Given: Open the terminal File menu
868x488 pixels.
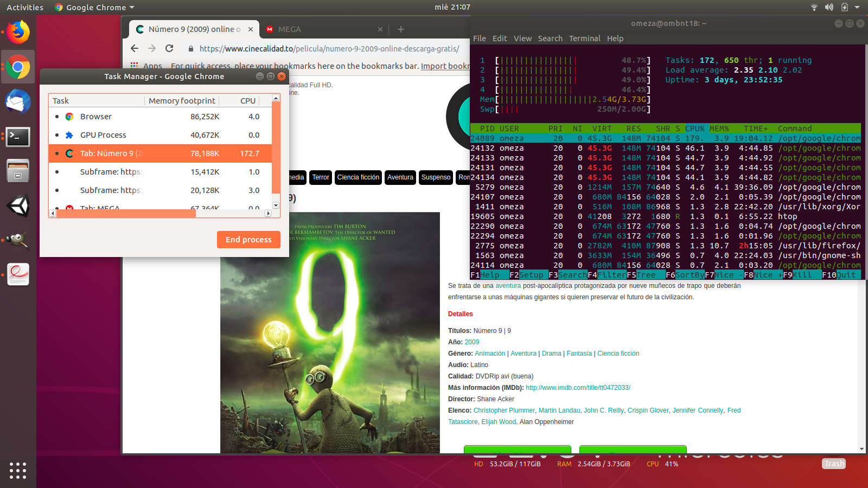Looking at the screenshot, I should pos(480,38).
